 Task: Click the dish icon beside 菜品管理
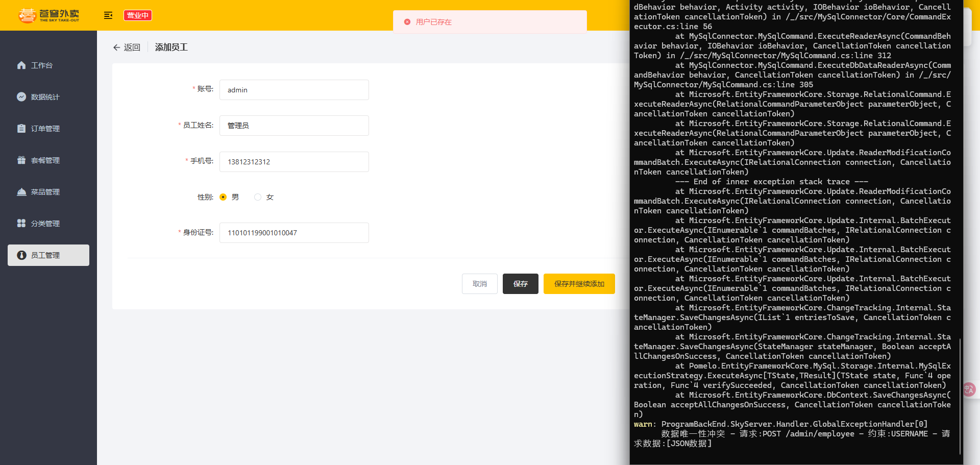[21, 192]
